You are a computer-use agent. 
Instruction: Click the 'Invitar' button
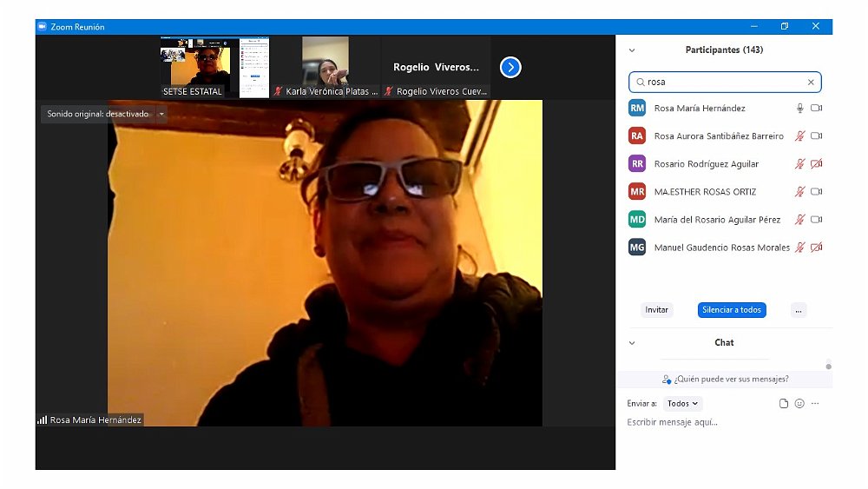pyautogui.click(x=657, y=310)
